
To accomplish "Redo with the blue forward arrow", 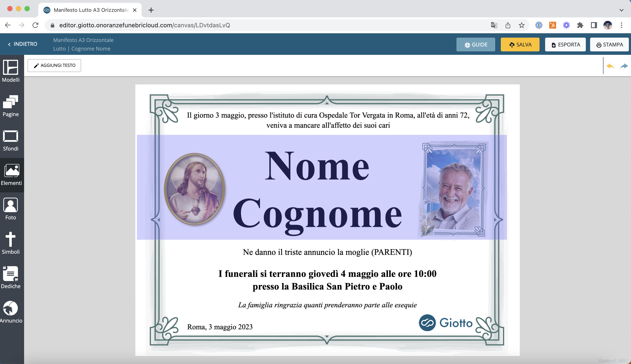I will click(624, 66).
